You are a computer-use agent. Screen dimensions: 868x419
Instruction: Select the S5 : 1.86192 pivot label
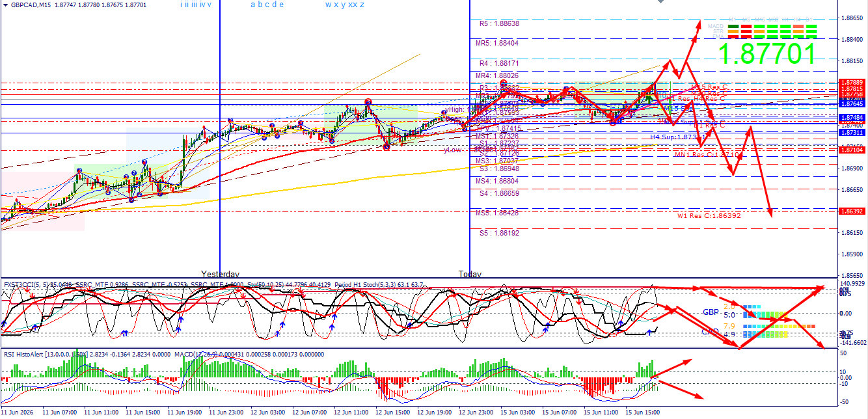pos(499,232)
